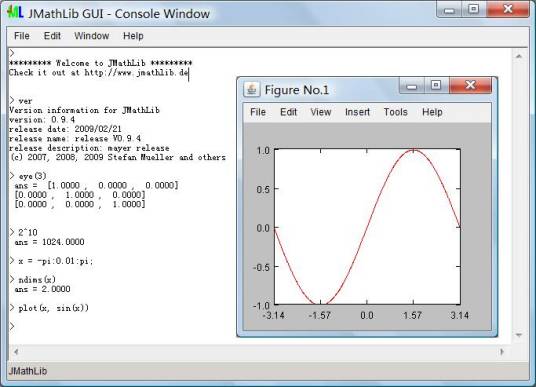The width and height of the screenshot is (536, 387).
Task: Click the 'eye(3)' command line
Action: pos(28,176)
